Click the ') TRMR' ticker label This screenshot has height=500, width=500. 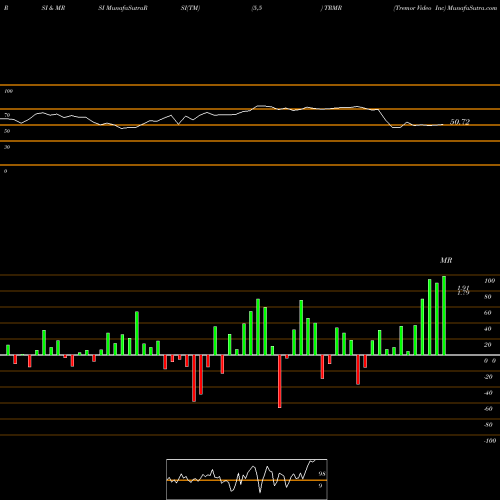[331, 8]
